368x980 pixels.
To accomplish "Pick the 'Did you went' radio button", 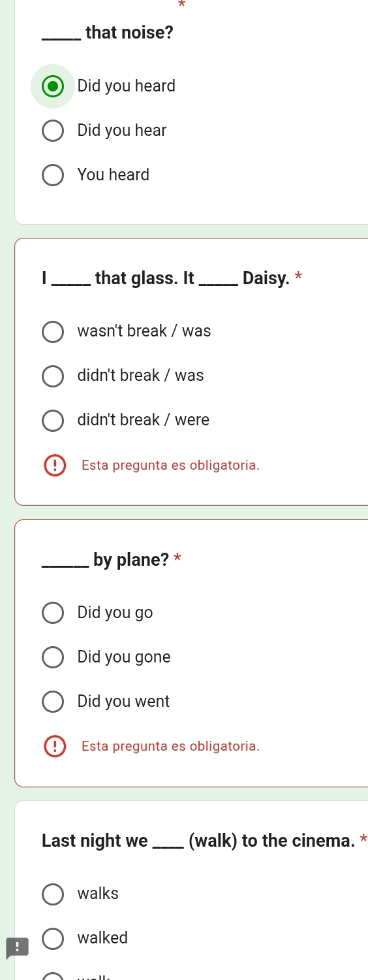I will 53,702.
